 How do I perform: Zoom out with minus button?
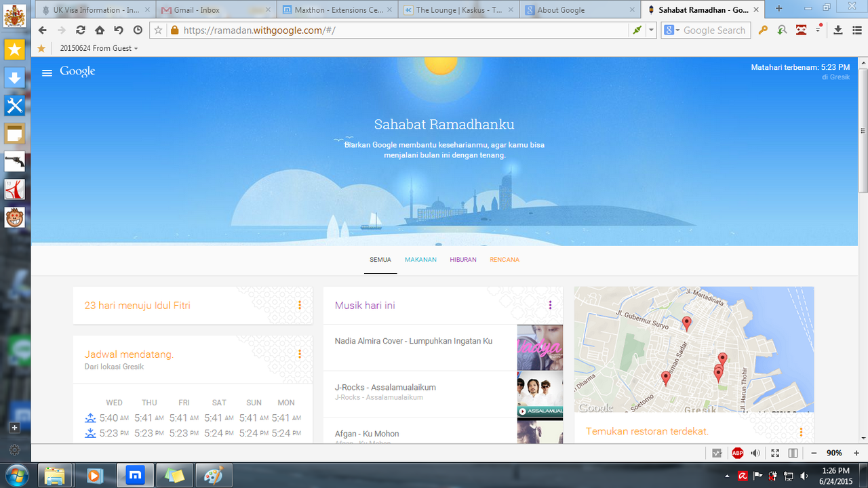[814, 453]
